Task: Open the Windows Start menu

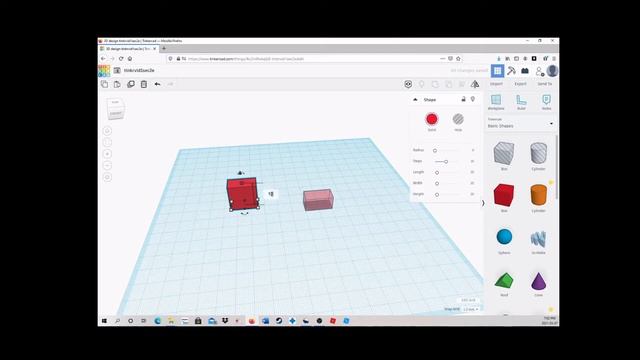Action: coord(104,321)
